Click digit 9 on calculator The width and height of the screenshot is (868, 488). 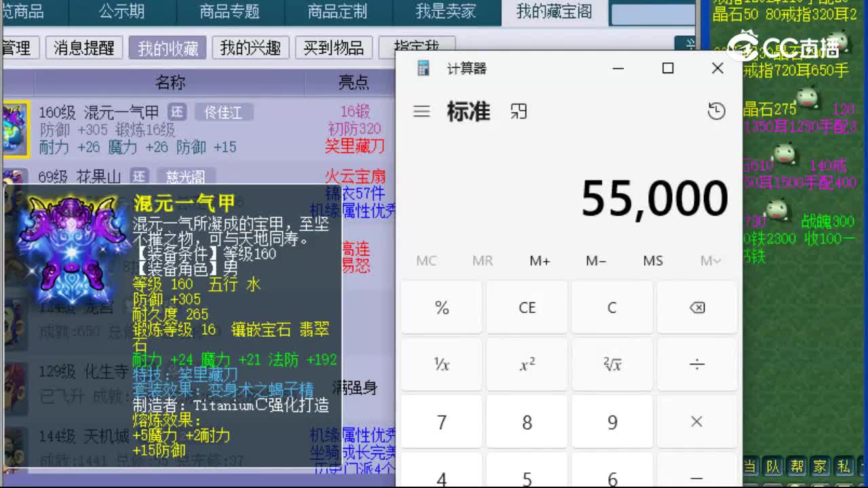[x=612, y=422]
